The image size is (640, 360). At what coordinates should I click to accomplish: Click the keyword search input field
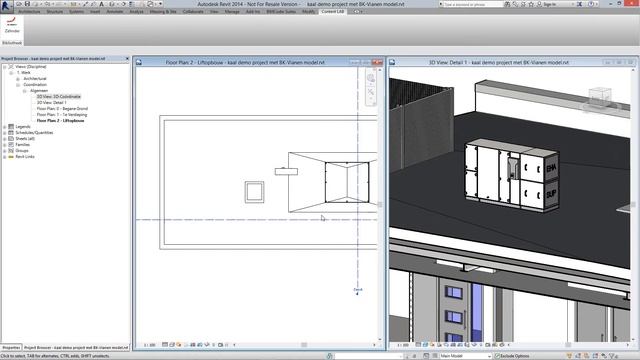[x=472, y=4]
